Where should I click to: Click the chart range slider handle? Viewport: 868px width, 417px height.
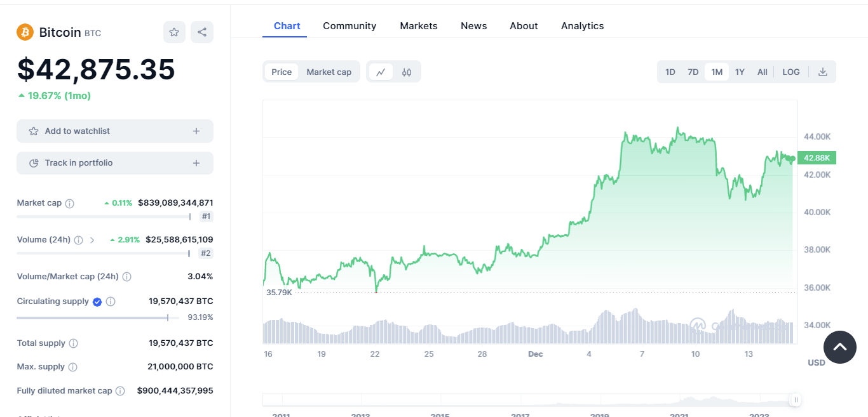click(796, 400)
